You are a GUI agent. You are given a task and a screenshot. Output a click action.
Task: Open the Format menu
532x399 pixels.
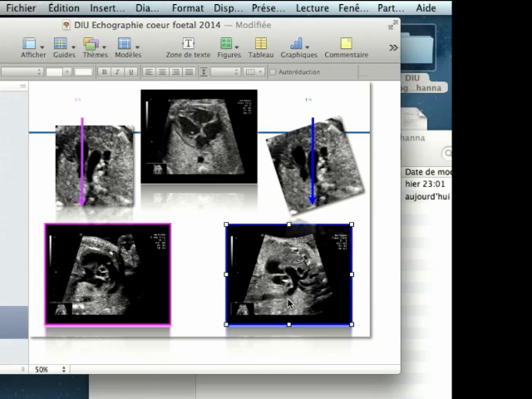point(188,7)
